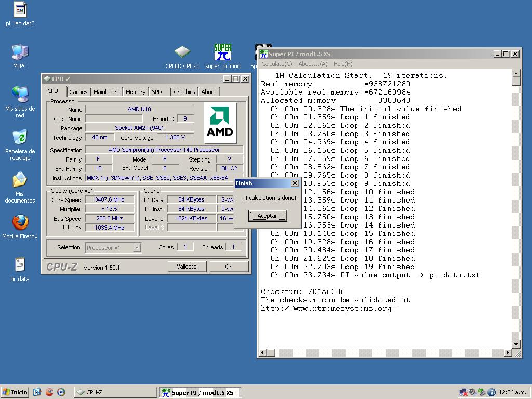The image size is (532, 399).
Task: Click the gray round tray icon
Action: (472, 392)
